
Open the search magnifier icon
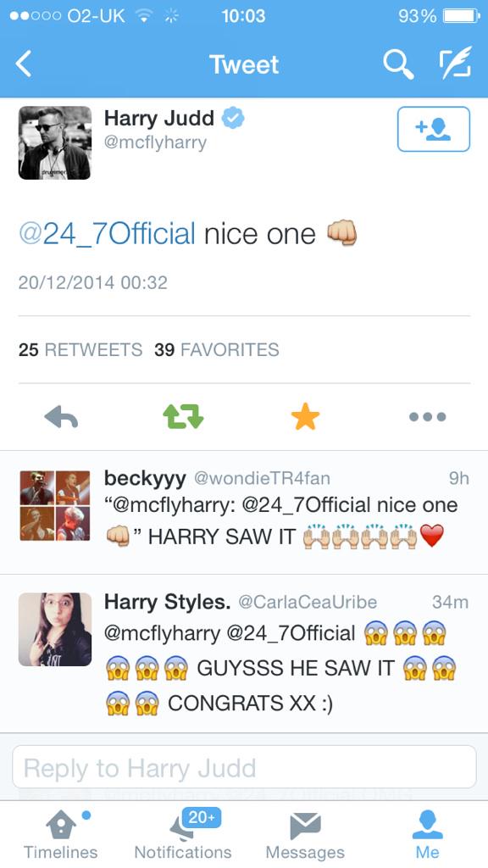tap(398, 64)
